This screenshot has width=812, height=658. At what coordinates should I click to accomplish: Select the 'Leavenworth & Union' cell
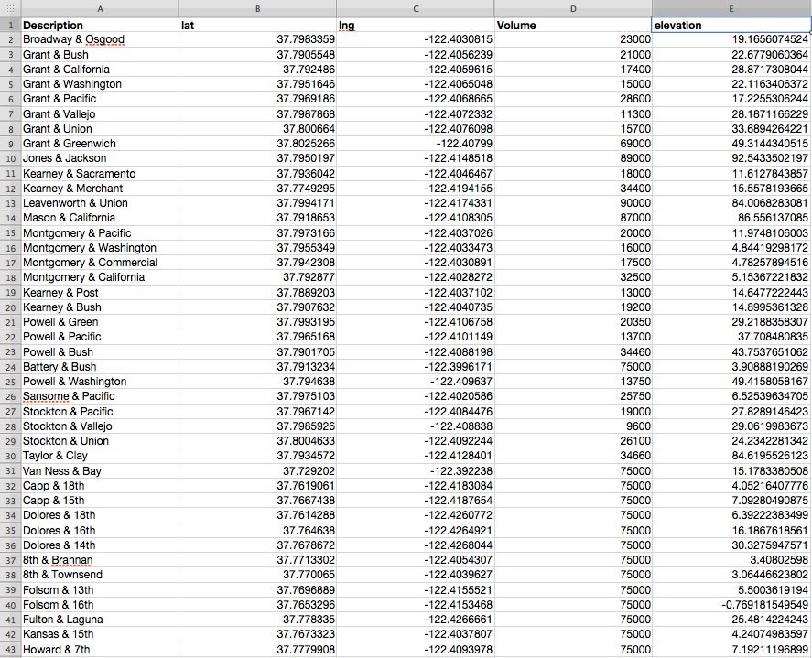click(x=100, y=203)
